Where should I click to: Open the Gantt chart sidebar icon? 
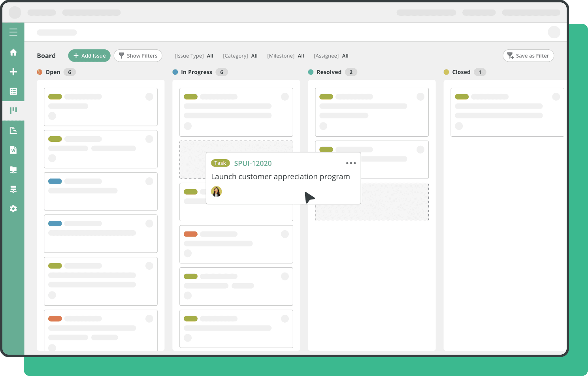click(x=13, y=130)
